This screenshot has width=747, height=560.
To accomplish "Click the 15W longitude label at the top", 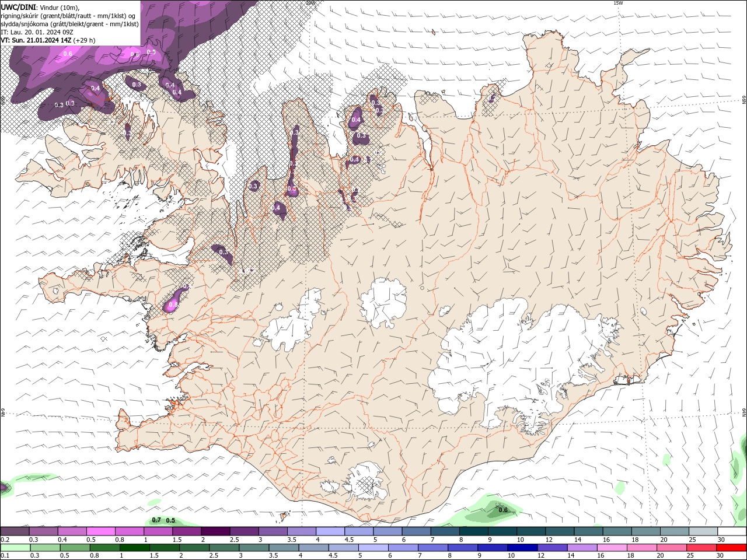I will (619, 3).
